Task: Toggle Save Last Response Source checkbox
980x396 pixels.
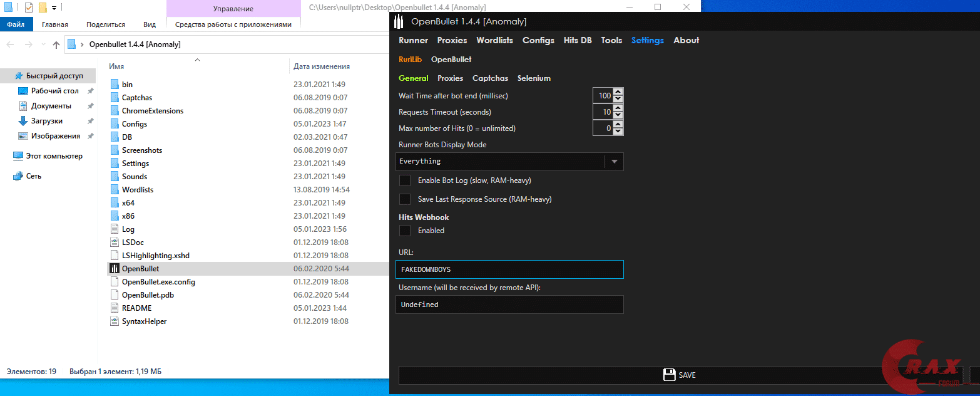Action: tap(405, 199)
